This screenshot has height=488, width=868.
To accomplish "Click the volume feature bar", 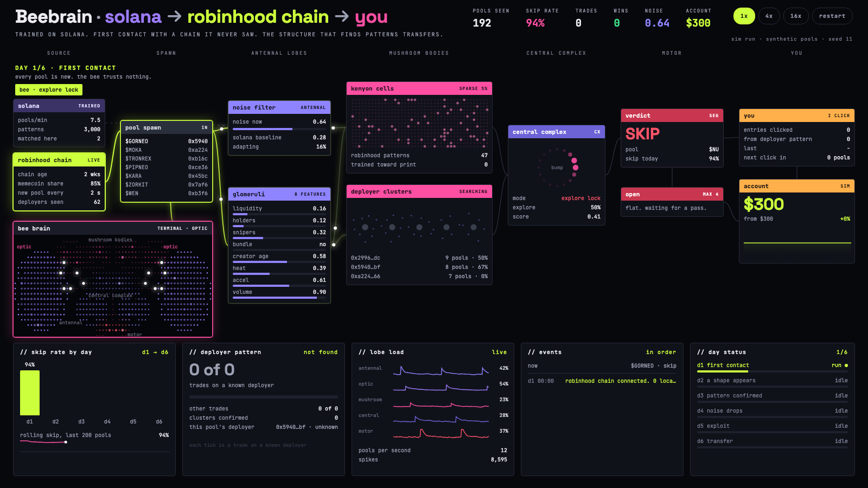I will 279,298.
